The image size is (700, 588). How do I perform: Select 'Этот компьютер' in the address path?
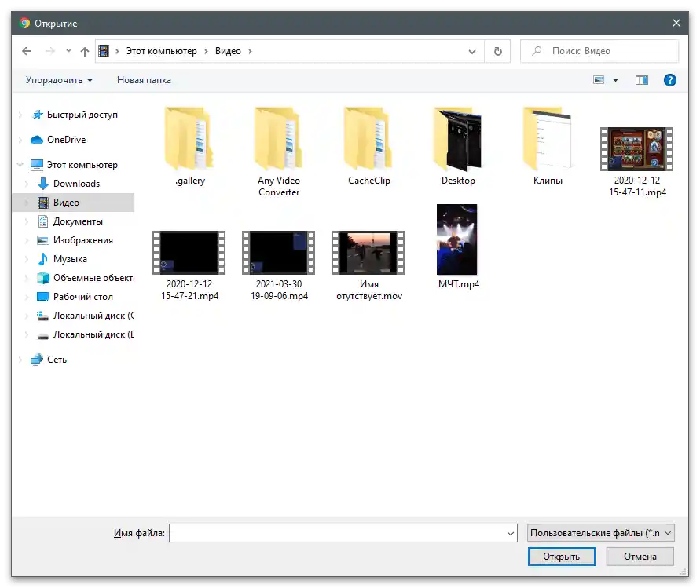tap(161, 51)
